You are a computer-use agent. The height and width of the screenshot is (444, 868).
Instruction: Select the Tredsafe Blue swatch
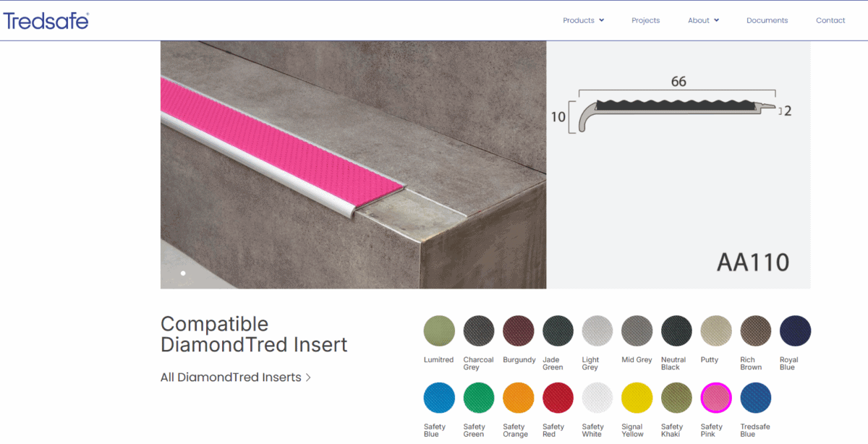coord(755,398)
